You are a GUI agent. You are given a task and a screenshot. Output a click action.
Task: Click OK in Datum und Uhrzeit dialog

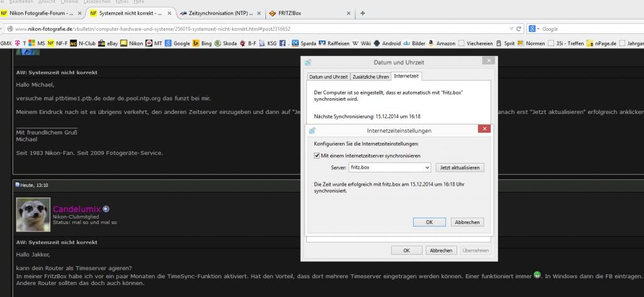pos(407,250)
